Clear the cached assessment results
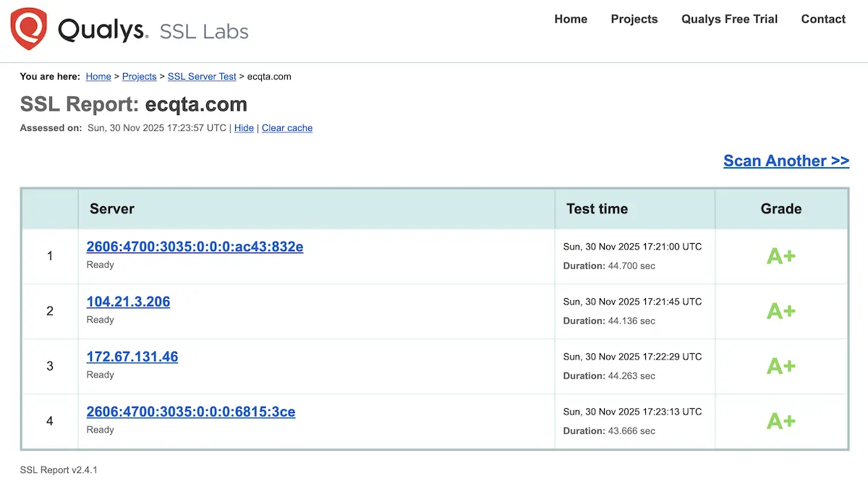The height and width of the screenshot is (484, 868). [x=286, y=127]
